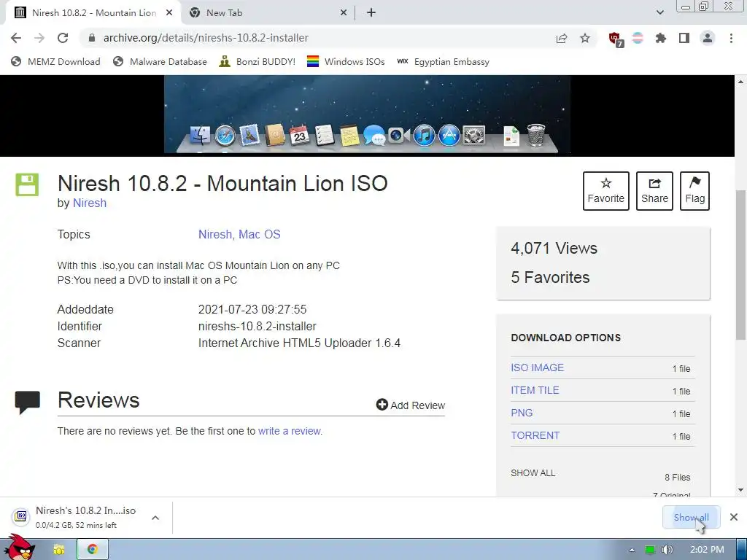The width and height of the screenshot is (747, 560).
Task: Open Chrome's three-dot menu
Action: (731, 38)
